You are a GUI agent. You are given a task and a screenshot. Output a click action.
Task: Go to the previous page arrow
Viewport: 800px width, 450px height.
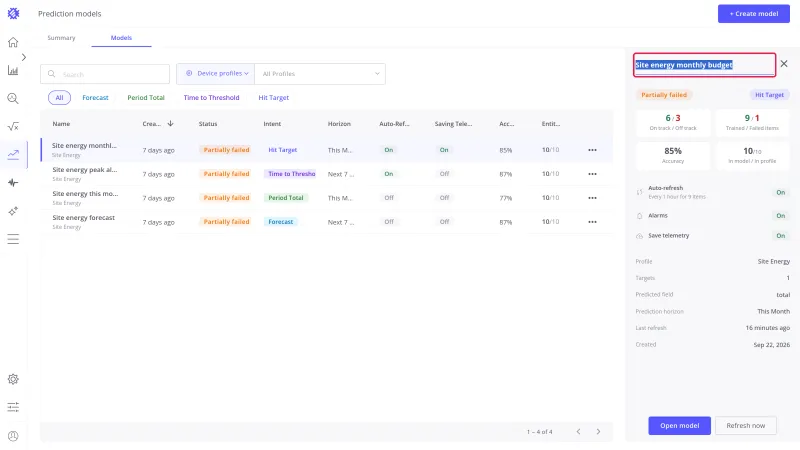tap(578, 432)
